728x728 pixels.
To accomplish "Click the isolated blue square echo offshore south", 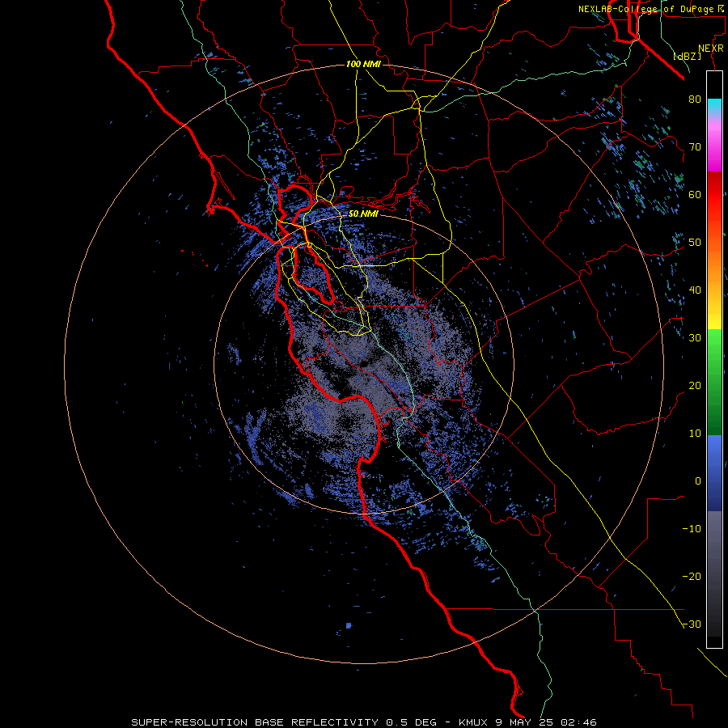I will [349, 625].
